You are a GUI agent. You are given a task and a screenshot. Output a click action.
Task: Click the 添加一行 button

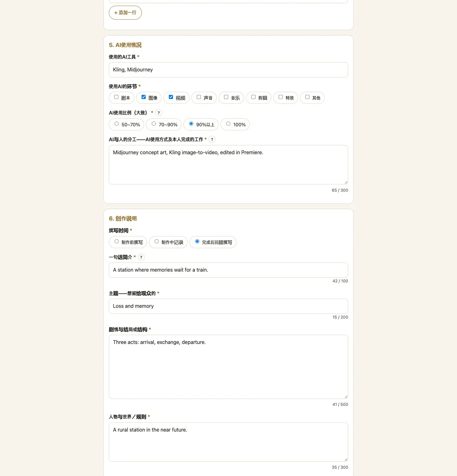point(125,13)
